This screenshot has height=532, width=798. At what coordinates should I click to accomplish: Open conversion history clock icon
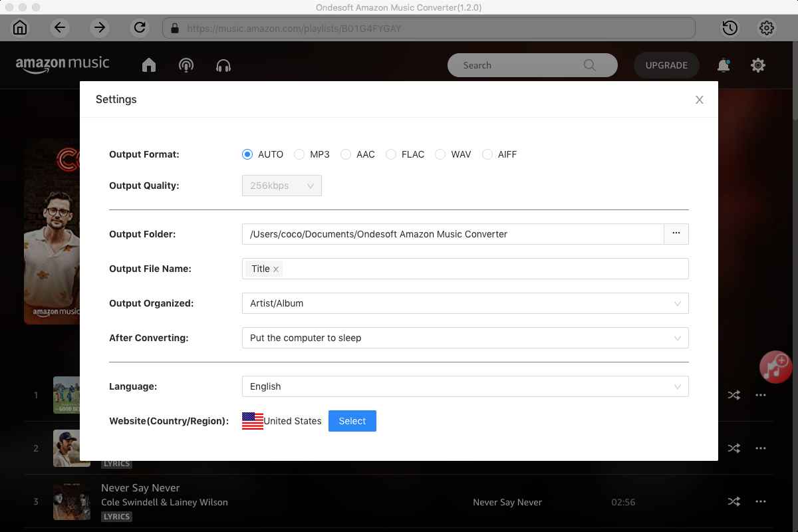(730, 28)
